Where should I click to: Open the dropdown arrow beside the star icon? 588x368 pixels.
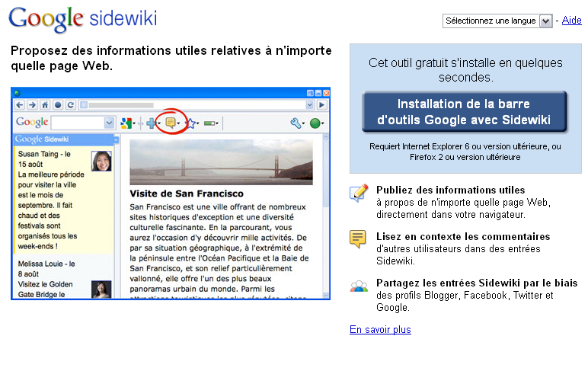pos(198,123)
